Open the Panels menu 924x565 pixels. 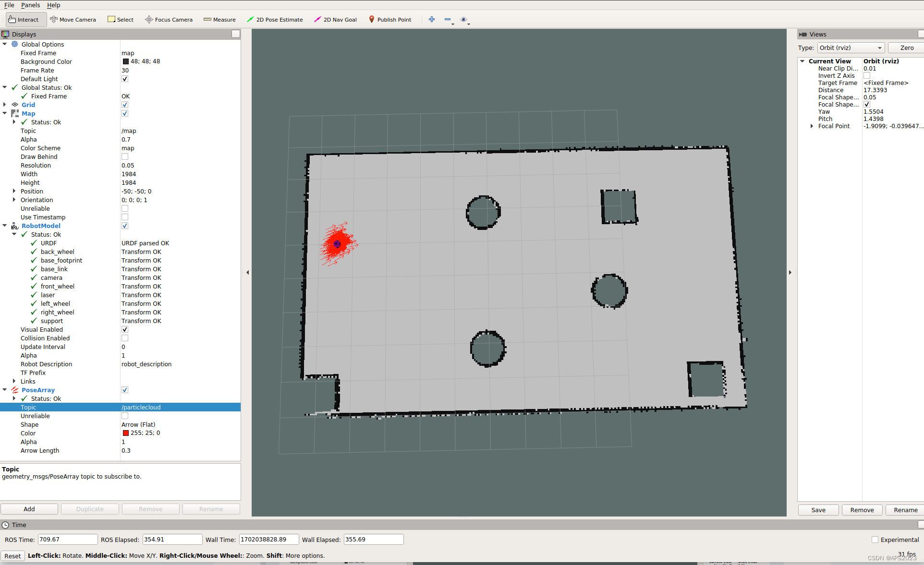(30, 5)
